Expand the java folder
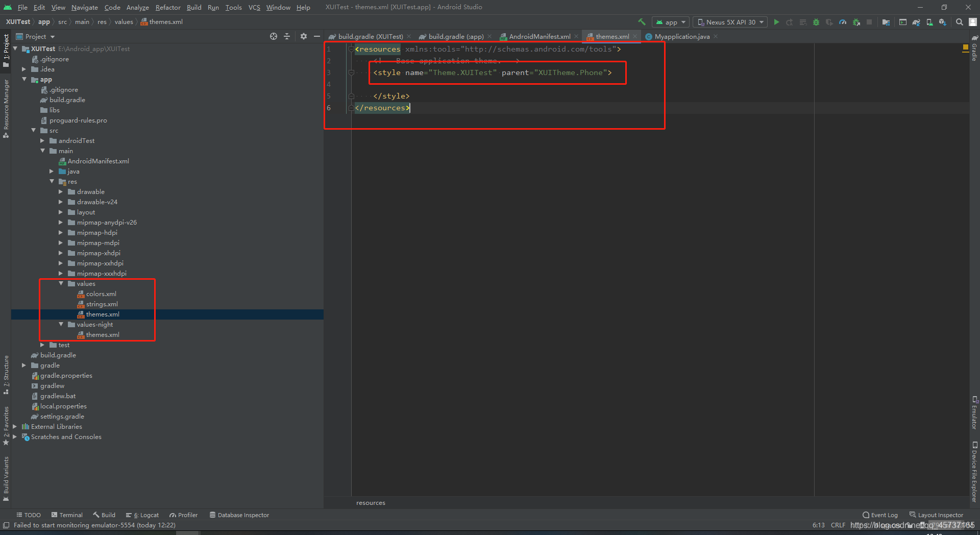The height and width of the screenshot is (535, 980). 52,171
